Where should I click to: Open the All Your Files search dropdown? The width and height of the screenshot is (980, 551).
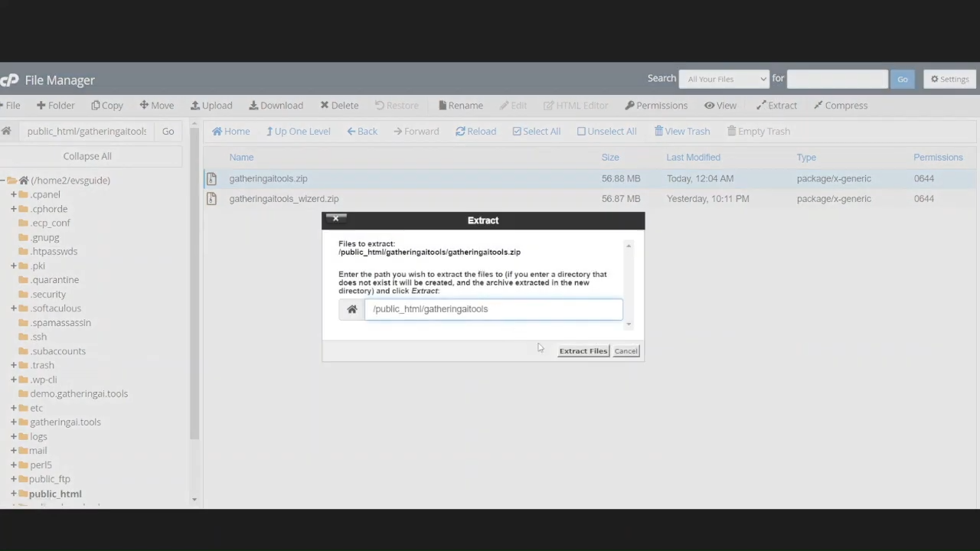724,79
